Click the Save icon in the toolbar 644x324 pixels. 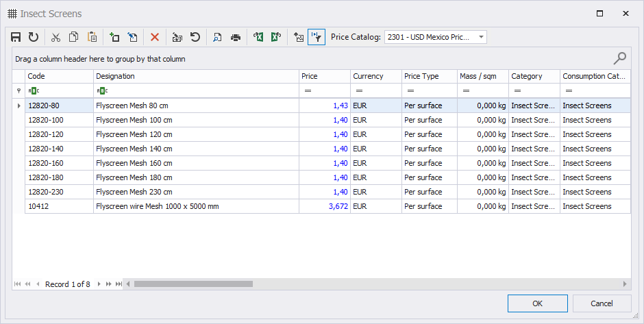16,38
